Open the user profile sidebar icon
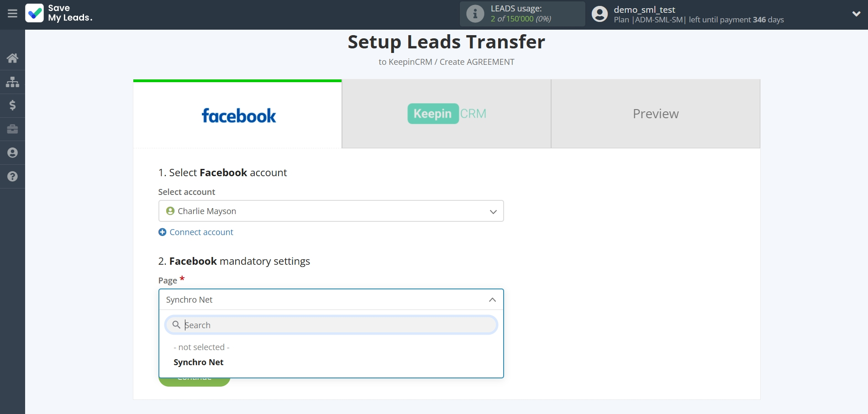 (x=12, y=153)
